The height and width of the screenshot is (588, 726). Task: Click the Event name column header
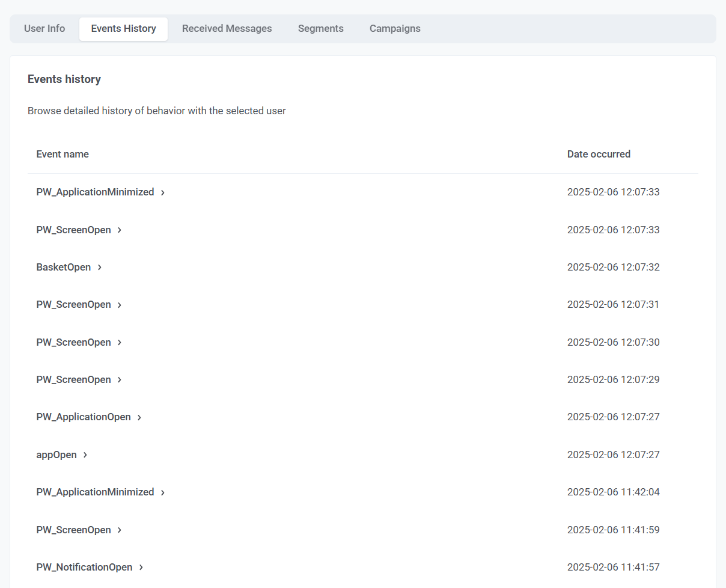click(63, 155)
